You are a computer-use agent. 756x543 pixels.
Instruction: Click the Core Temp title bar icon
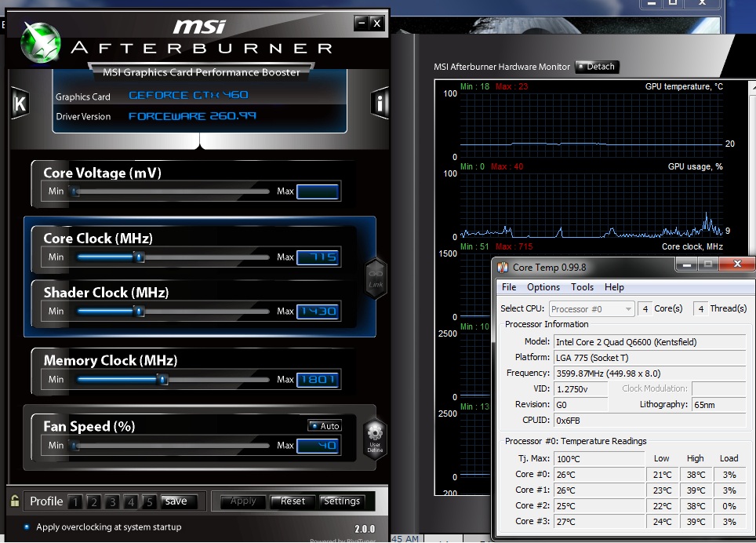(503, 267)
